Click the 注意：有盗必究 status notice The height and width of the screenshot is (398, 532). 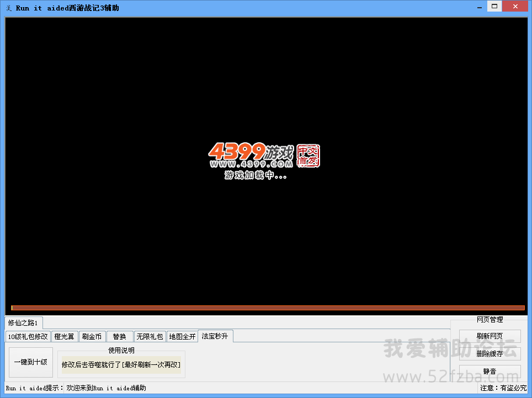pos(503,388)
